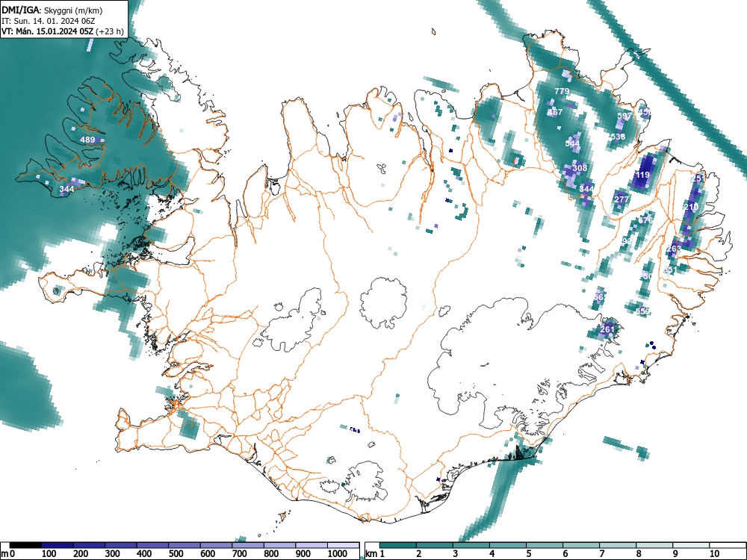This screenshot has width=747, height=560.
Task: Select the IT: Sun. 14. 01. 2024 06Z line
Action: [x=49, y=21]
